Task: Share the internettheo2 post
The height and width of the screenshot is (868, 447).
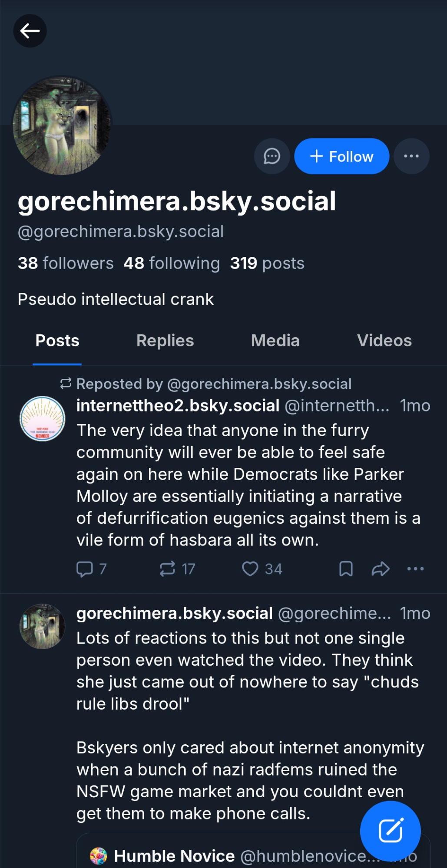Action: coord(381,569)
